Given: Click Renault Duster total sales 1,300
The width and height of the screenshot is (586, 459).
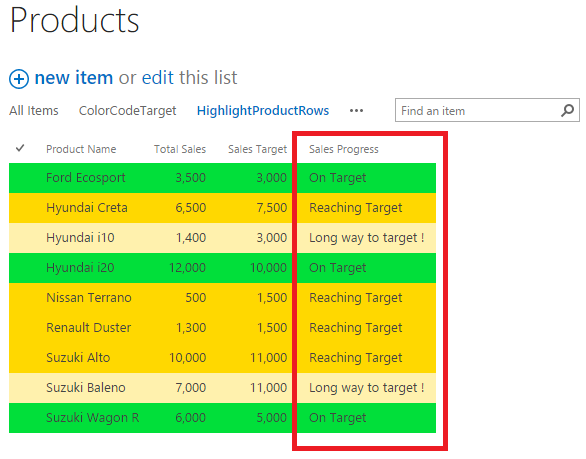Looking at the screenshot, I should pos(191,327).
